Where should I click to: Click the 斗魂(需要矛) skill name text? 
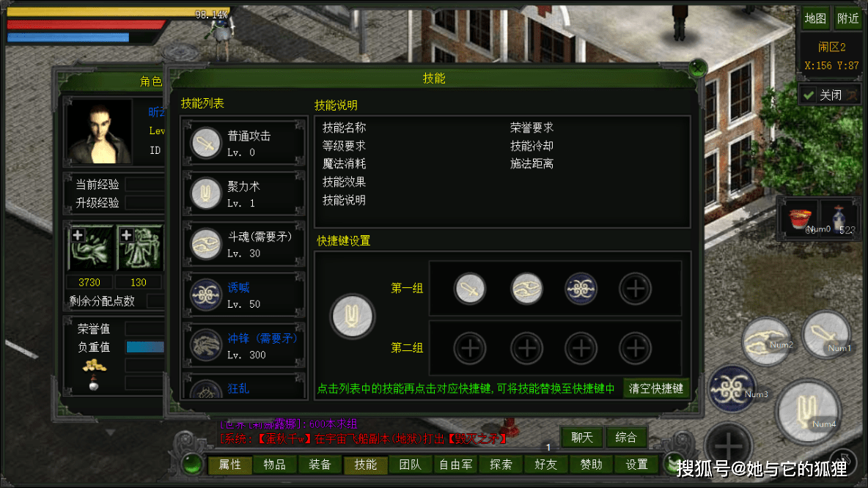[x=260, y=237]
